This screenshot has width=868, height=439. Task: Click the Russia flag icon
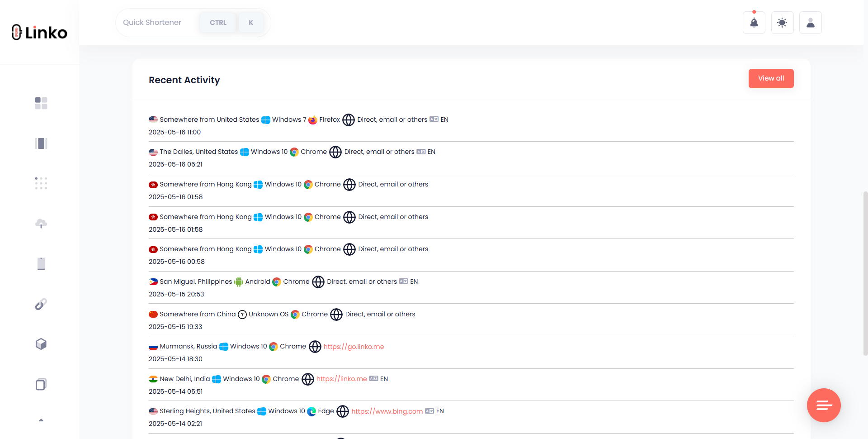153,347
